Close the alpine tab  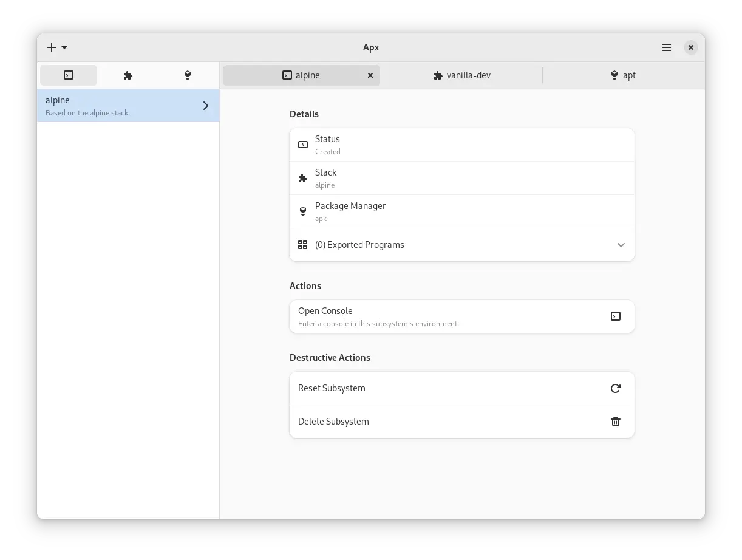(x=370, y=75)
